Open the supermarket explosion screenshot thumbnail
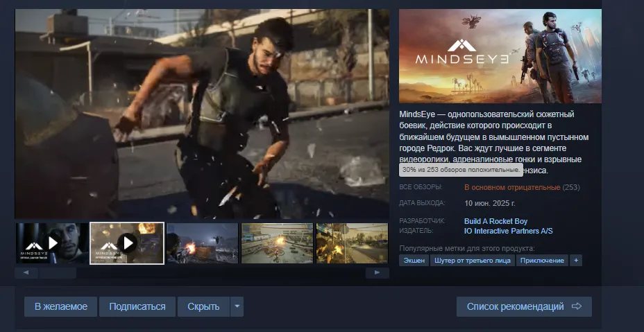 click(x=277, y=243)
